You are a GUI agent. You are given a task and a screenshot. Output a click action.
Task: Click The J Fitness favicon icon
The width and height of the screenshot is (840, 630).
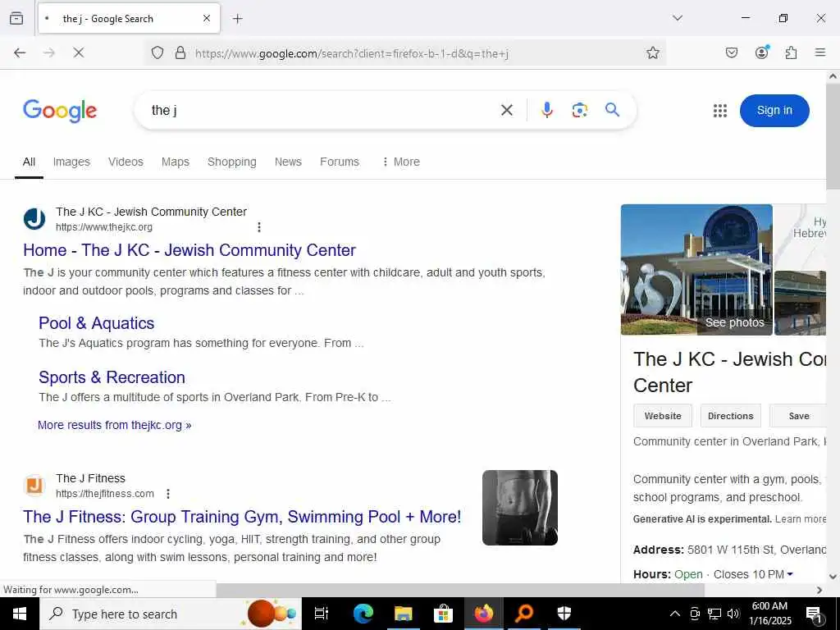click(34, 486)
